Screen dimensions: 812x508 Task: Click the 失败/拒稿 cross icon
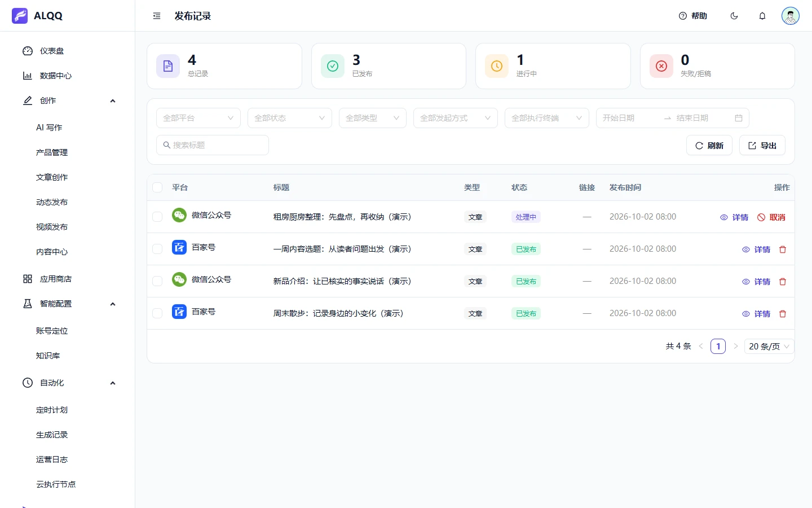pos(661,66)
